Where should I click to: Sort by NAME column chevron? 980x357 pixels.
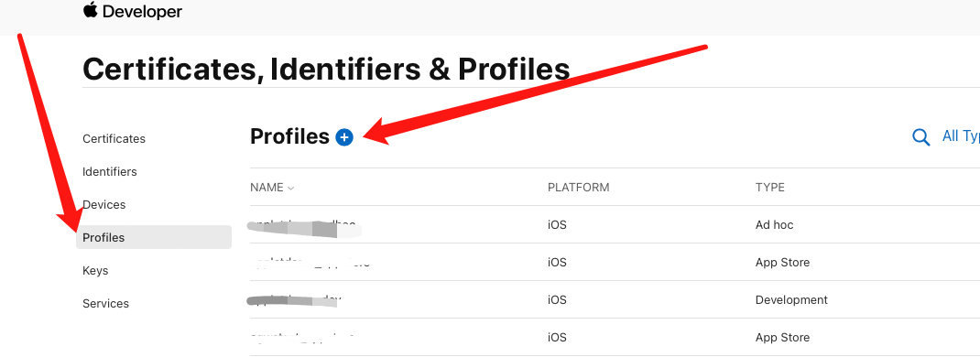290,188
